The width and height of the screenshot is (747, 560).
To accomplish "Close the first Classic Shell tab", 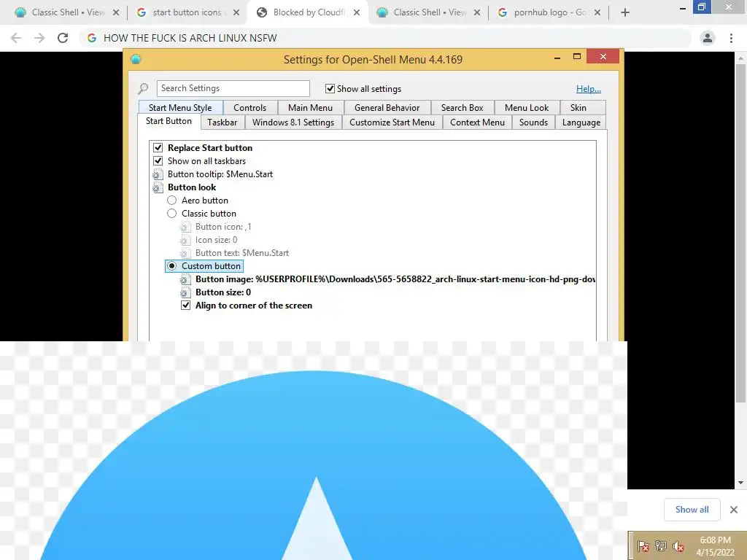I will pos(116,13).
